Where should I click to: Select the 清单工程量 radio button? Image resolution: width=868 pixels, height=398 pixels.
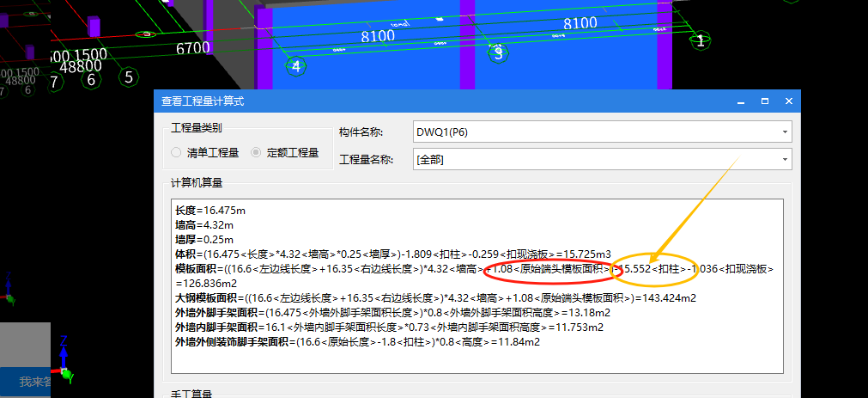pos(176,152)
